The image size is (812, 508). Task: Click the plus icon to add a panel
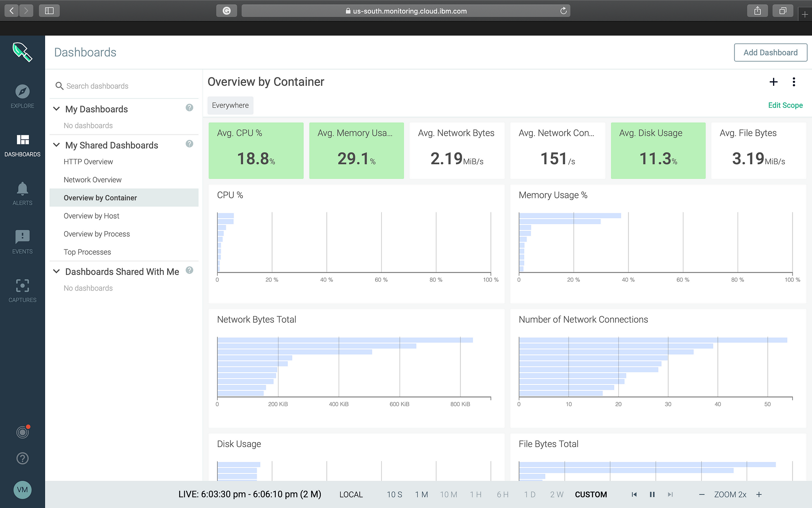click(773, 82)
